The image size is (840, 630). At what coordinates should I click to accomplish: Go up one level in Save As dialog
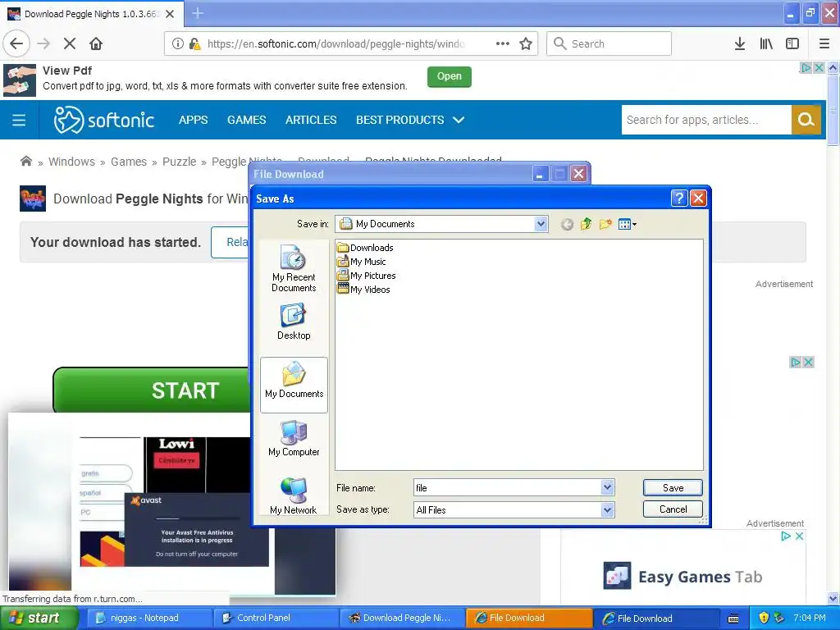point(586,224)
